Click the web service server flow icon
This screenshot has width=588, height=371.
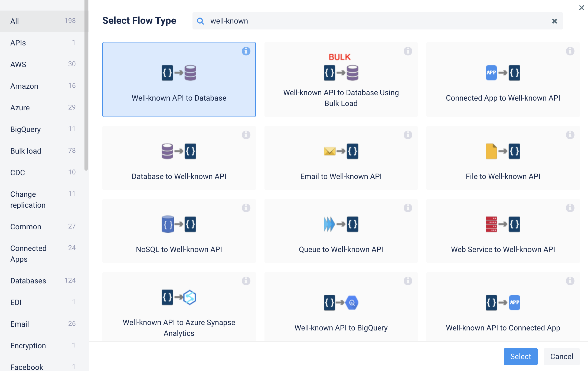(x=503, y=224)
